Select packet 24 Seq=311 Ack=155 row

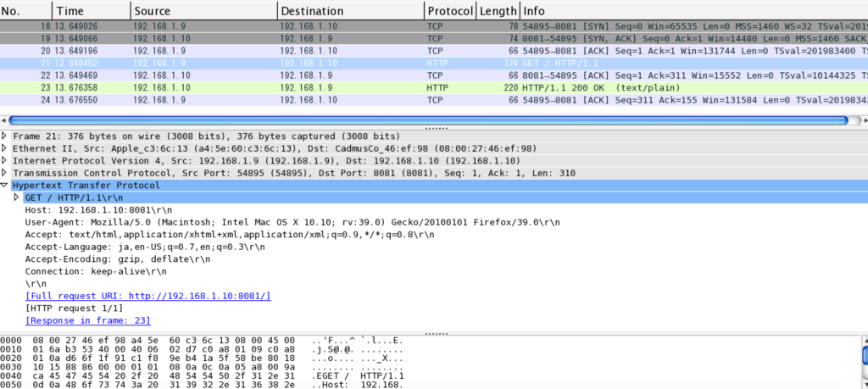point(434,100)
